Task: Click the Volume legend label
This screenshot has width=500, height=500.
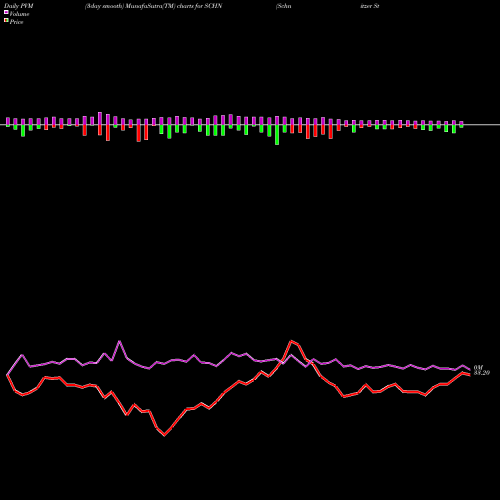Action: point(19,14)
